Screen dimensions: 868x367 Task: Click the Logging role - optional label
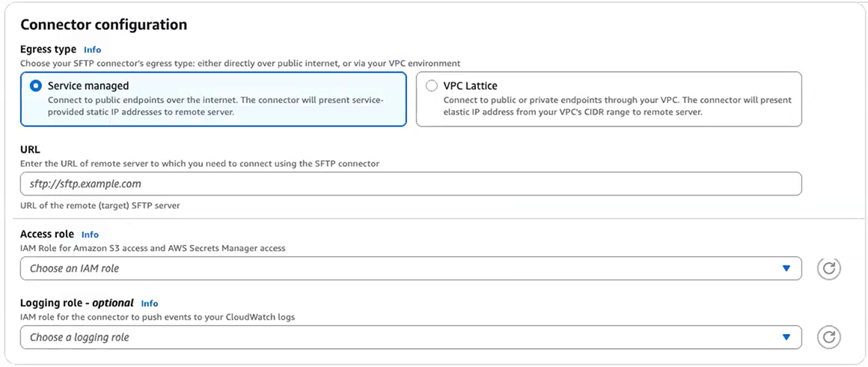(76, 303)
